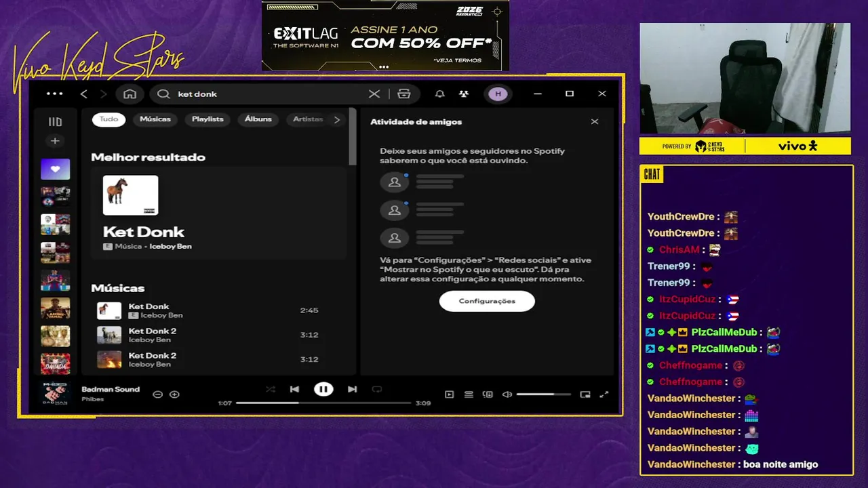Connect to a device icon
Image resolution: width=868 pixels, height=488 pixels.
click(x=487, y=394)
